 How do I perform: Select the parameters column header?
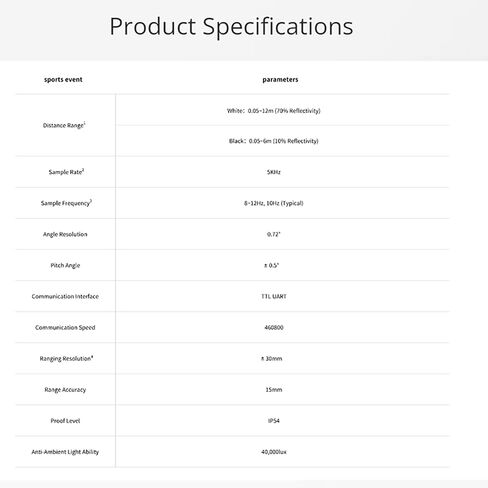point(280,80)
